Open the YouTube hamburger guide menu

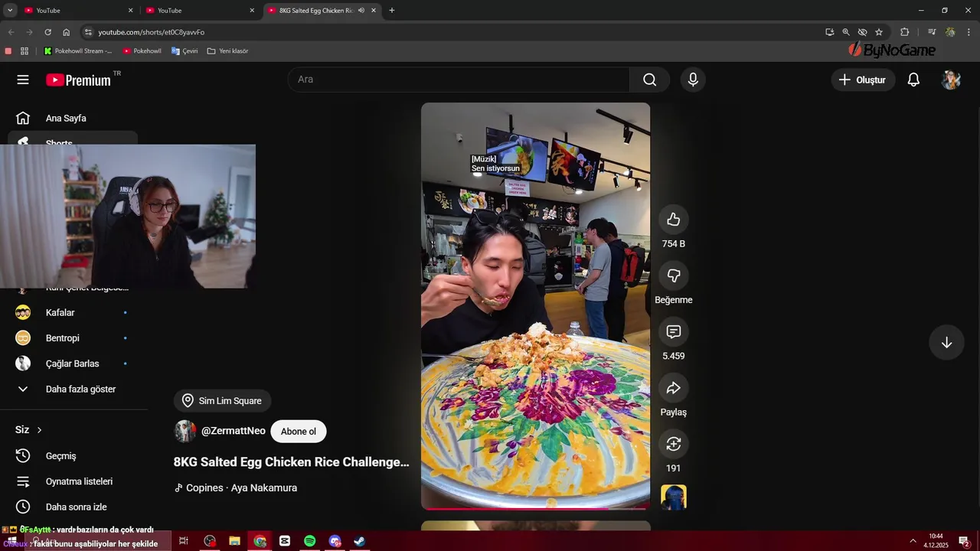23,80
